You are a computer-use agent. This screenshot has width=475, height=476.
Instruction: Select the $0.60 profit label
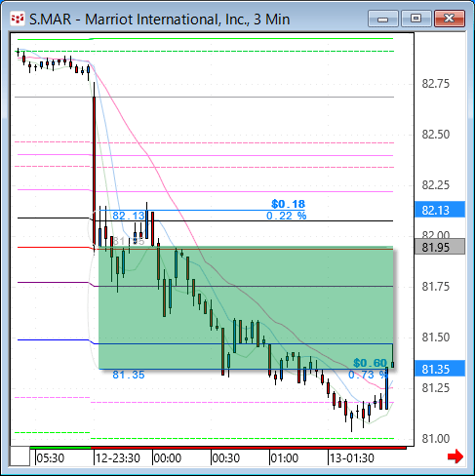[370, 362]
